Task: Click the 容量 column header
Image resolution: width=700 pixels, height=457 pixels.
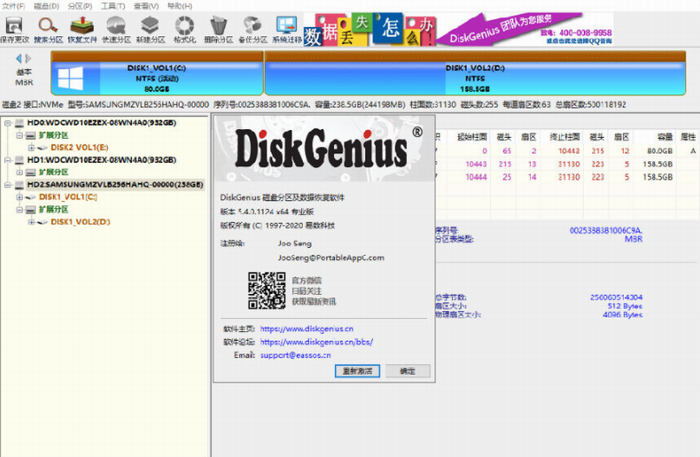Action: [665, 137]
